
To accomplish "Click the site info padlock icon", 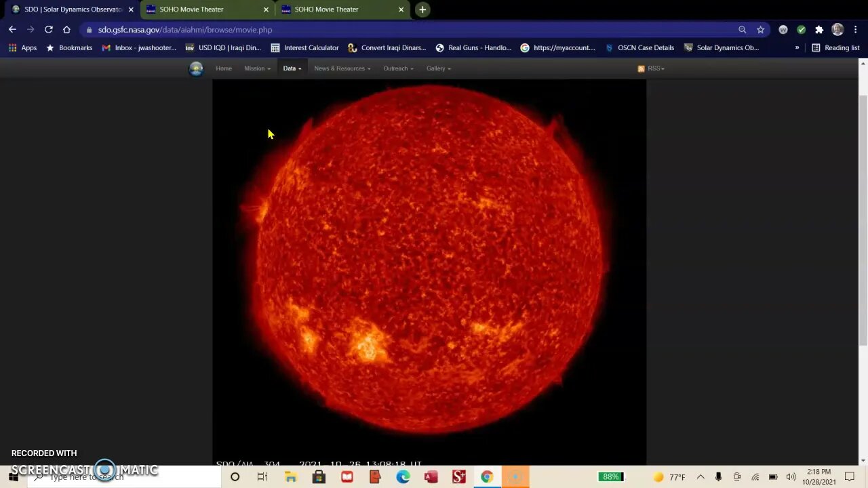I will coord(89,30).
